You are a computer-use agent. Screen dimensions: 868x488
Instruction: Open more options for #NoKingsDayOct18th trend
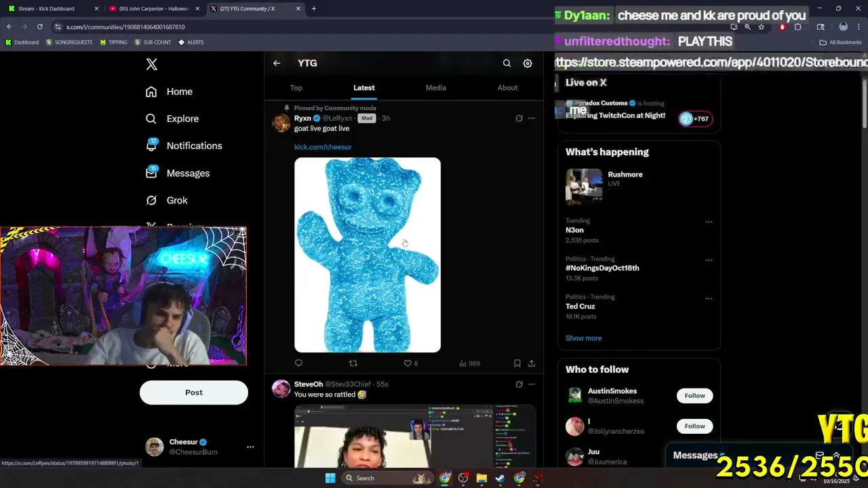pos(709,260)
